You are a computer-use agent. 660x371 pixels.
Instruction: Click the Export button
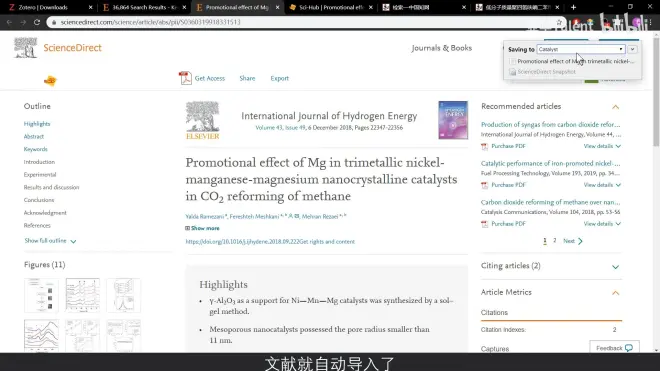[x=279, y=78]
